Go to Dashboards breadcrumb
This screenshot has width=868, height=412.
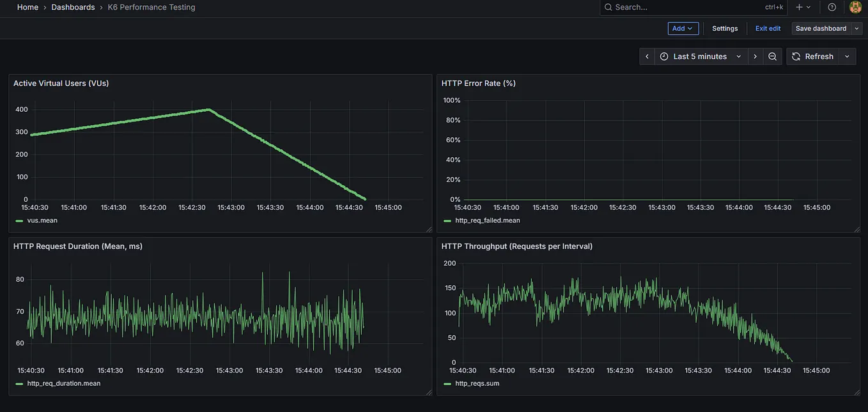coord(73,7)
